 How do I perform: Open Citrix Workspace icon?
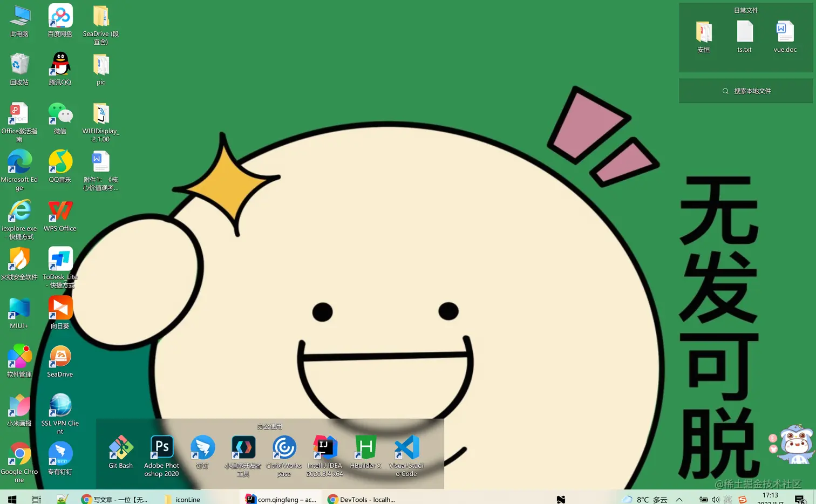pos(284,448)
